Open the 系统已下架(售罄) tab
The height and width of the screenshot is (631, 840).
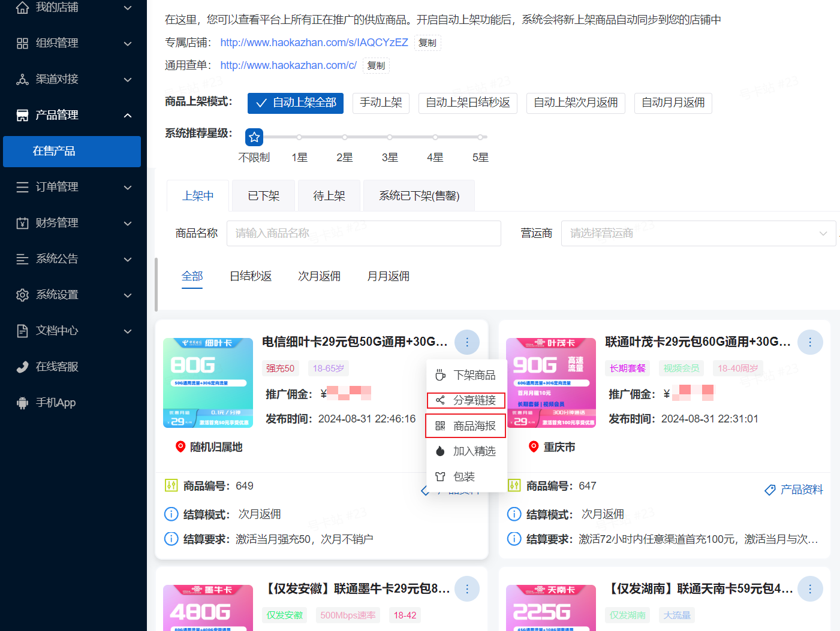(x=419, y=196)
